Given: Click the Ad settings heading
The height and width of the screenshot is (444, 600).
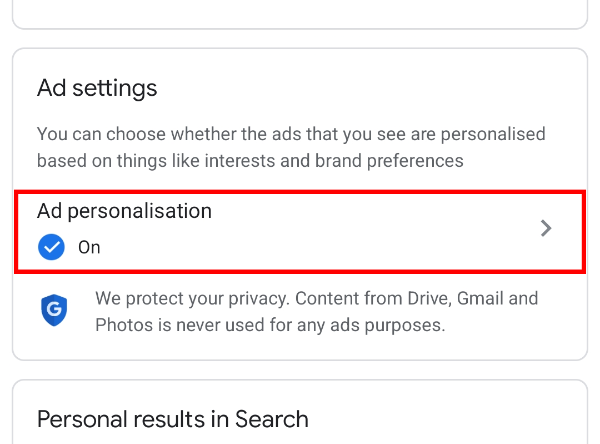Looking at the screenshot, I should coord(97,88).
